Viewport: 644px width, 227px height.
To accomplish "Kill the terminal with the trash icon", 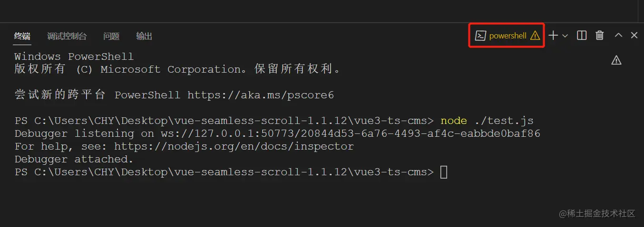I will [x=600, y=36].
